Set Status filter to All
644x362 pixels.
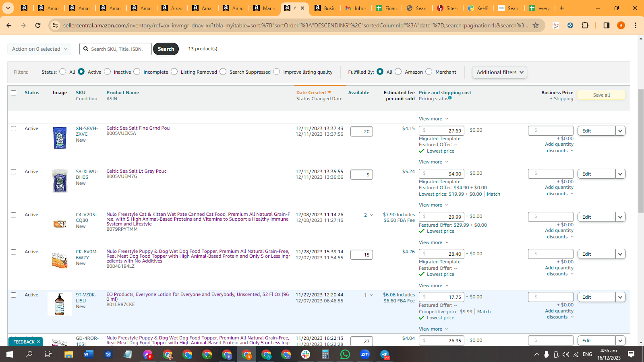click(62, 72)
